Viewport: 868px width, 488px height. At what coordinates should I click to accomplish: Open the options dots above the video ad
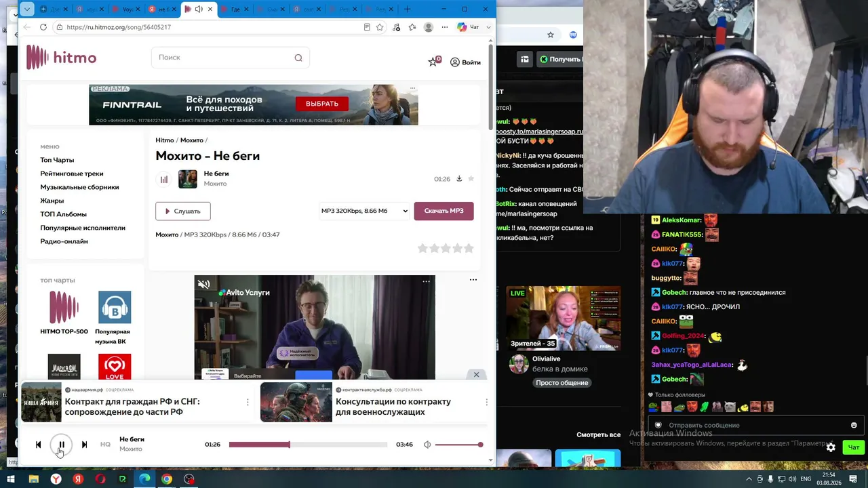tap(473, 279)
